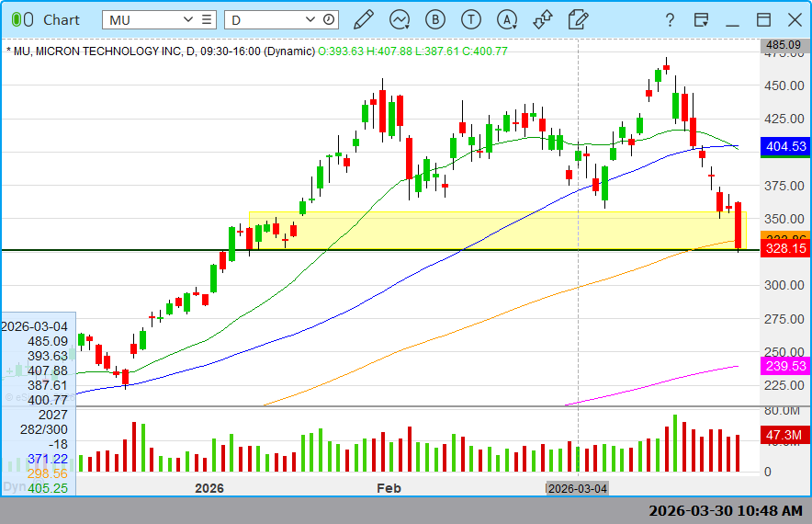Click the blue 404.53 price label

point(785,146)
